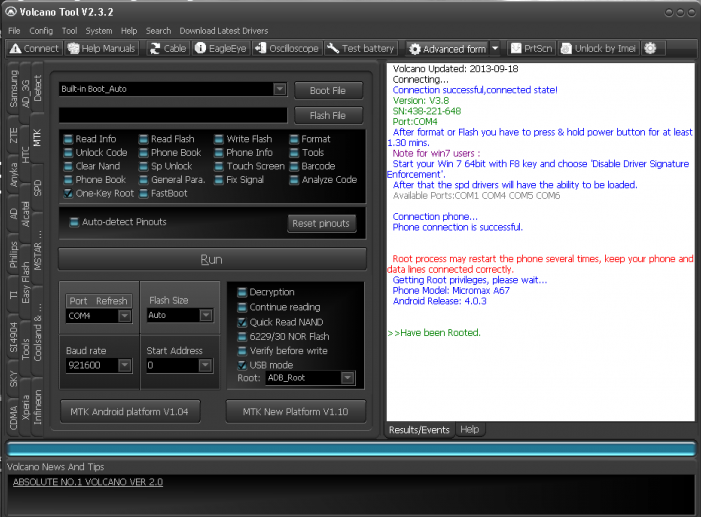Launch the Oscilloscope tool
The width and height of the screenshot is (701, 517).
tap(287, 48)
